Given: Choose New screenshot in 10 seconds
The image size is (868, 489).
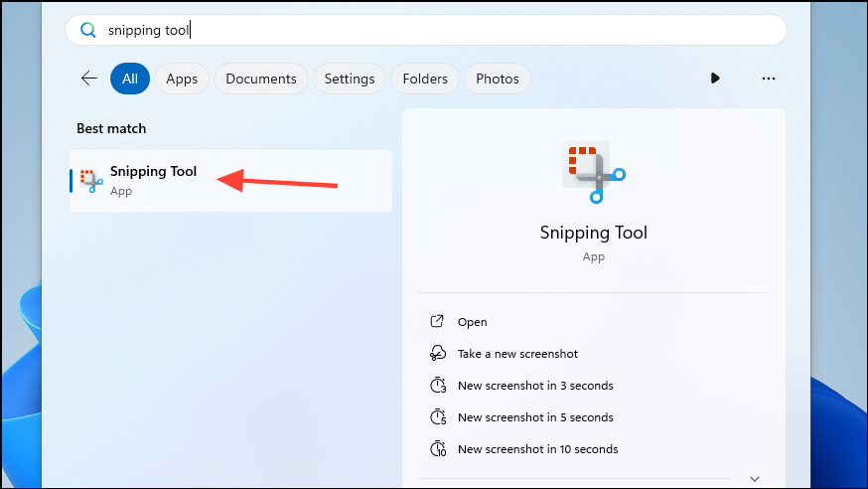Looking at the screenshot, I should pos(537,449).
